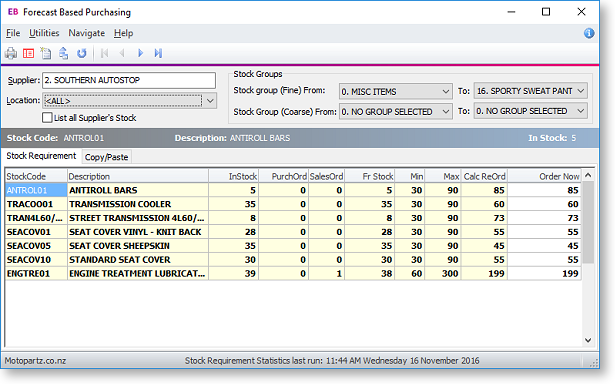Click Motopartz.co.nz in the status bar

pyautogui.click(x=35, y=360)
